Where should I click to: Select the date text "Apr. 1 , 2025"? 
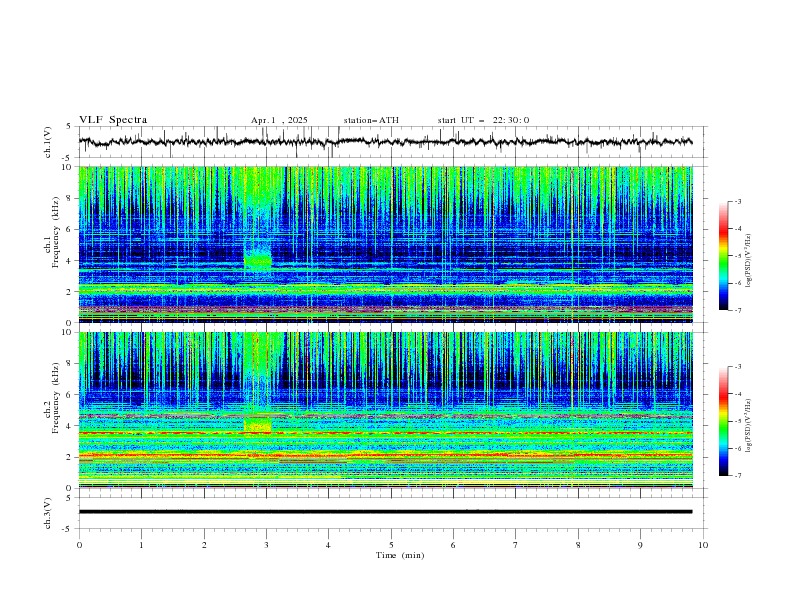click(x=279, y=120)
